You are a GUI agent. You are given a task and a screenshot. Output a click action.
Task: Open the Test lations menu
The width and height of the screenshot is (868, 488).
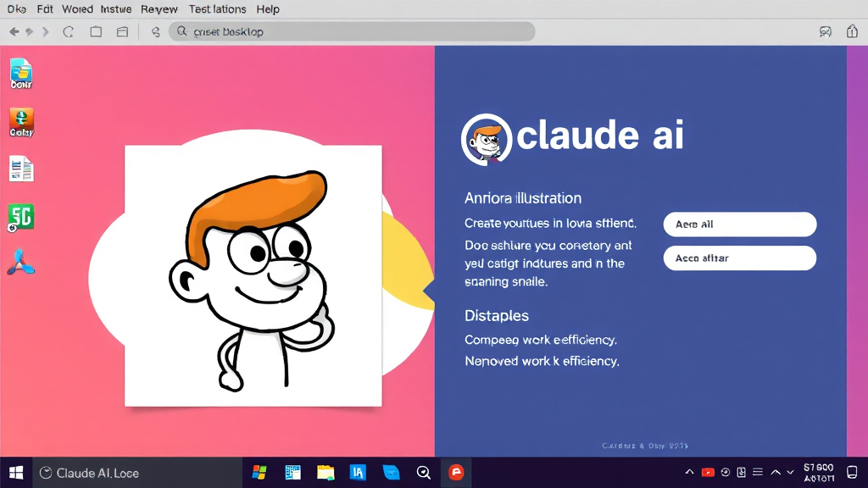point(217,9)
